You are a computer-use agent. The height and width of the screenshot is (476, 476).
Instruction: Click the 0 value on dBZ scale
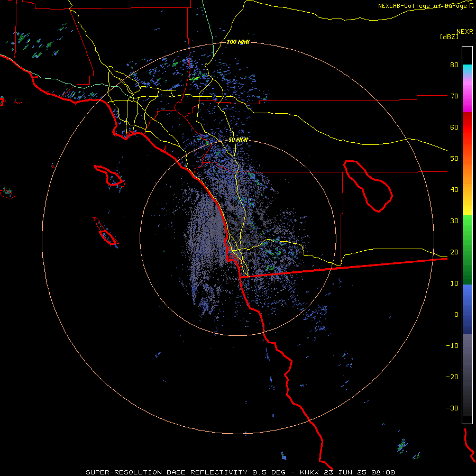[x=456, y=315]
